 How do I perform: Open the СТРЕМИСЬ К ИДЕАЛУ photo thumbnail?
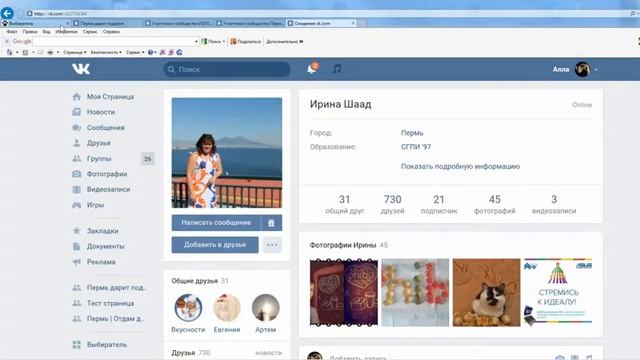click(558, 292)
